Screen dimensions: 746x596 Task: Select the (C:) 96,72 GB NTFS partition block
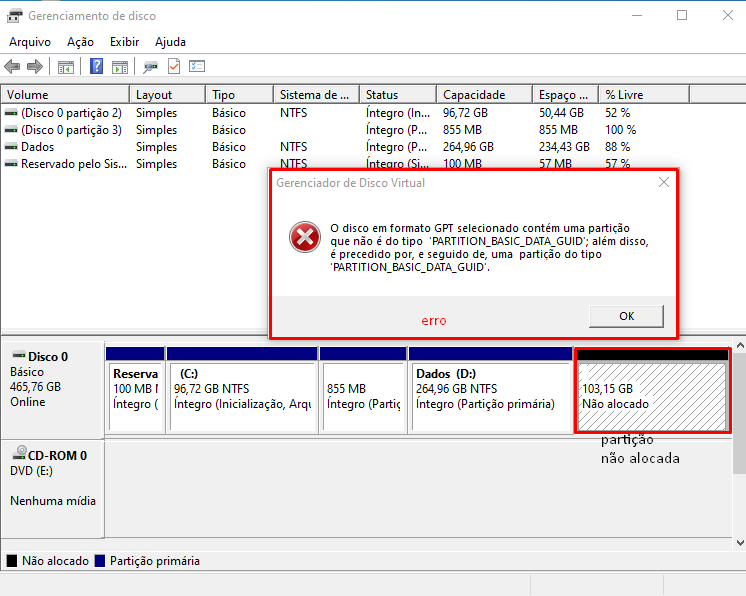tap(242, 390)
